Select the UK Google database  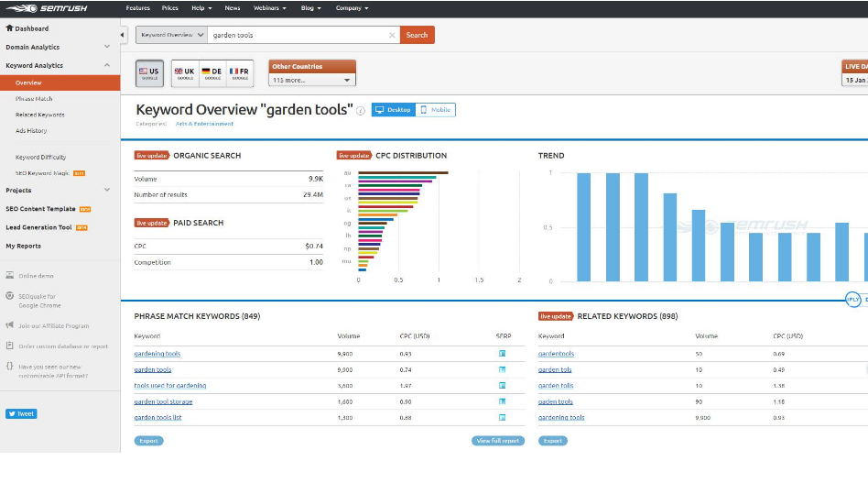point(184,72)
